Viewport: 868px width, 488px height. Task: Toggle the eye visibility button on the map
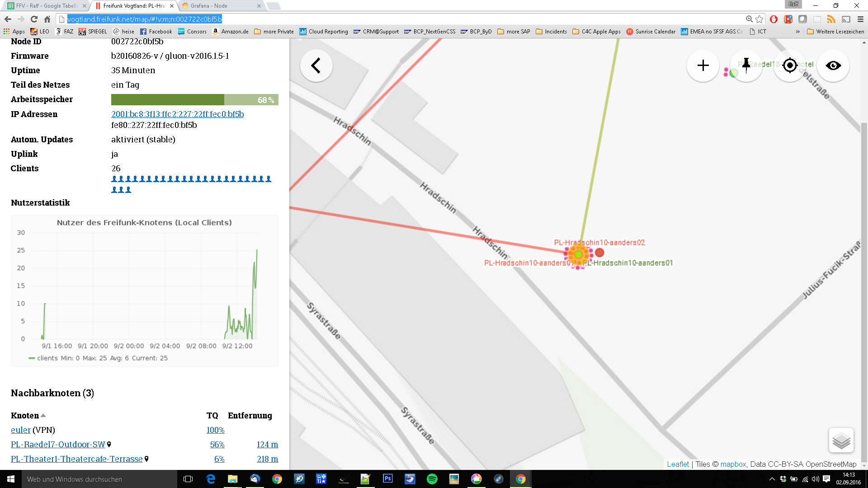pyautogui.click(x=833, y=66)
